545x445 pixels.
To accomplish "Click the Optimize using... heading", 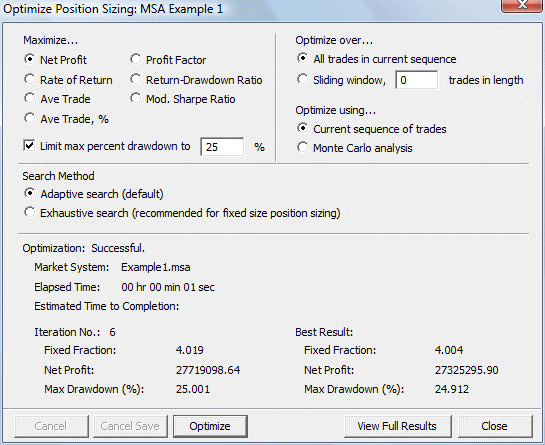I will pos(336,110).
